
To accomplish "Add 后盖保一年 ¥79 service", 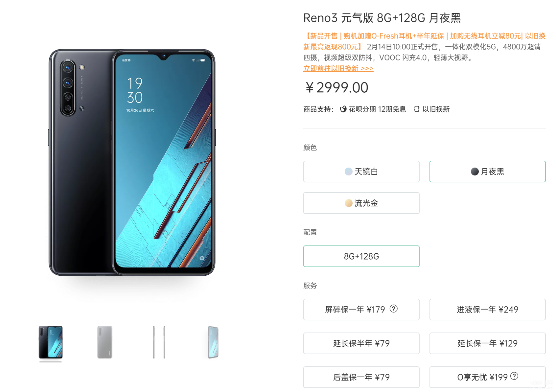I will [361, 377].
